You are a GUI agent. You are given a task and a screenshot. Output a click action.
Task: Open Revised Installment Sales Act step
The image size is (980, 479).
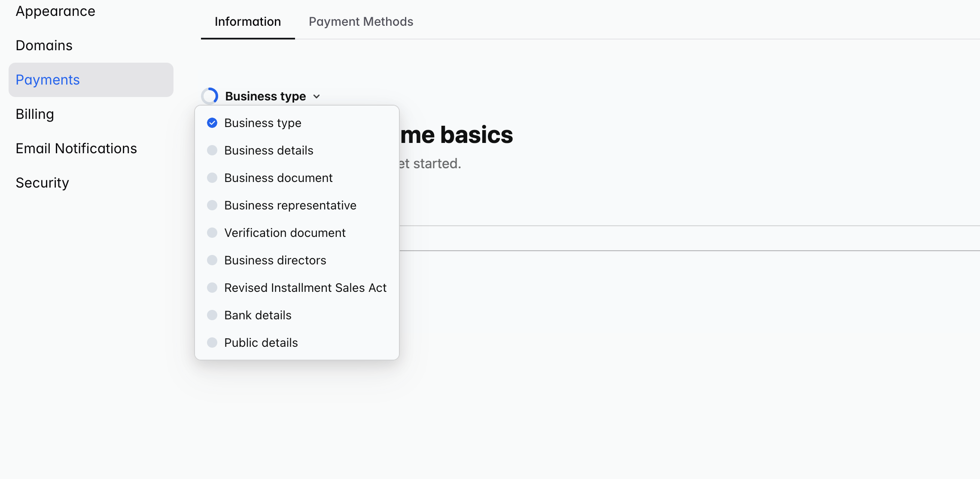(x=305, y=288)
